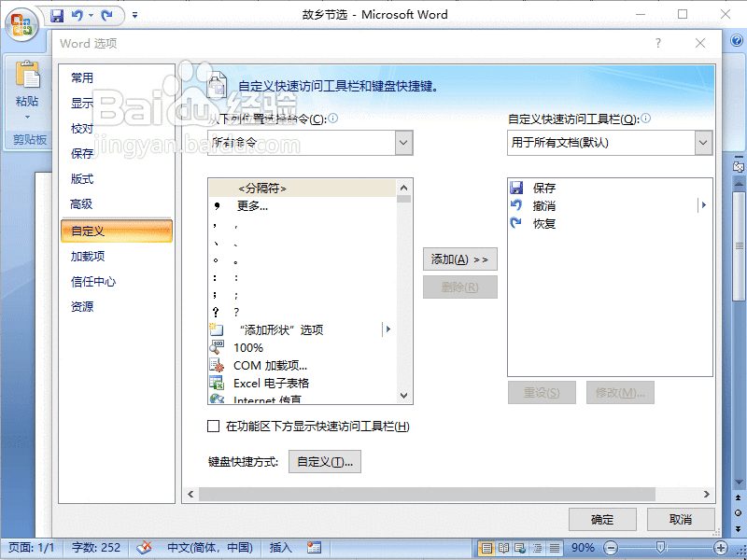Select 常用 category
The height and width of the screenshot is (560, 747).
pyautogui.click(x=82, y=78)
